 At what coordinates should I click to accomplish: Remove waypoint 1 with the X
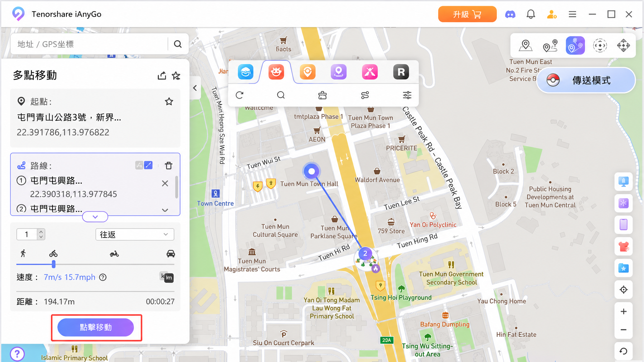click(165, 184)
